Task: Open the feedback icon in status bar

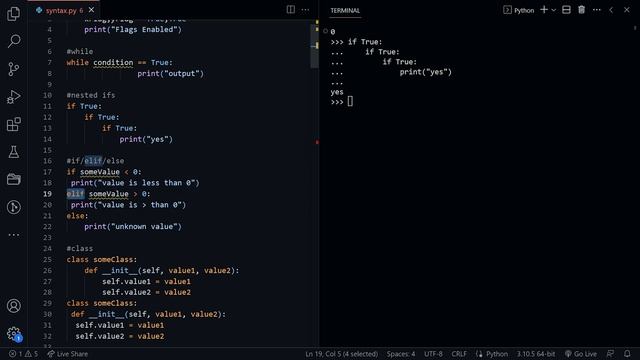Action: click(x=610, y=354)
